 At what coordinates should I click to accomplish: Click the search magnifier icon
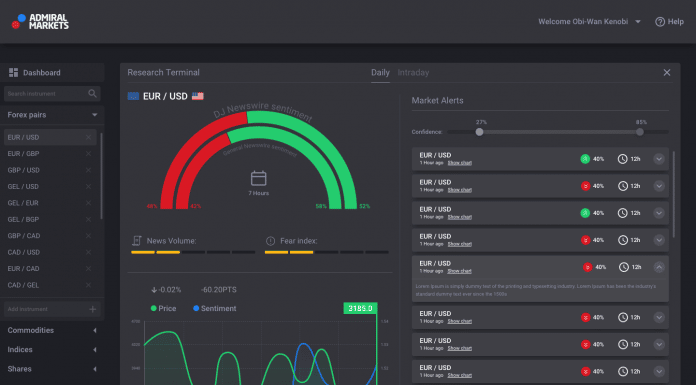click(x=92, y=93)
